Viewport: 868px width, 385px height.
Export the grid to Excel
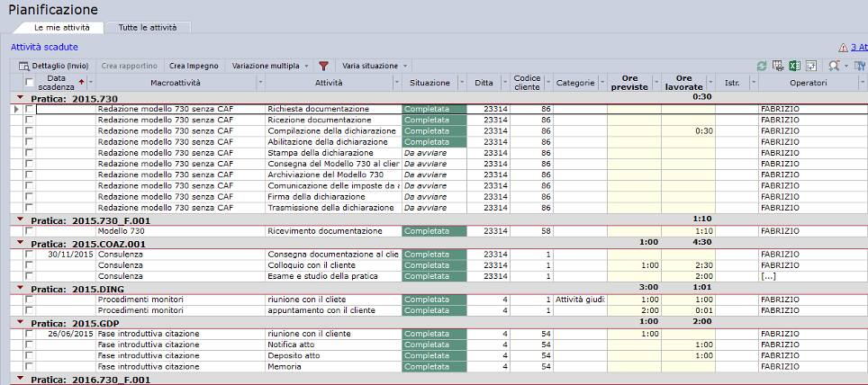pyautogui.click(x=794, y=66)
